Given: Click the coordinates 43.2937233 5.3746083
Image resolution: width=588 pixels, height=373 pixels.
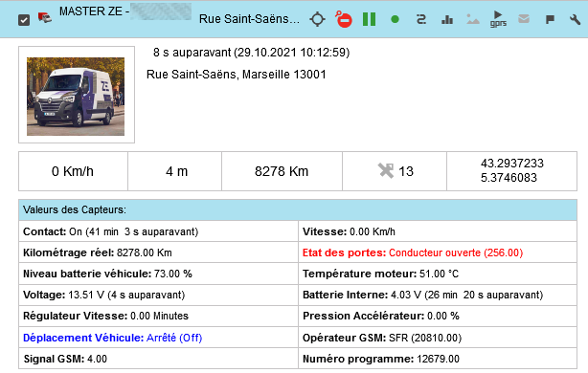Looking at the screenshot, I should 512,170.
